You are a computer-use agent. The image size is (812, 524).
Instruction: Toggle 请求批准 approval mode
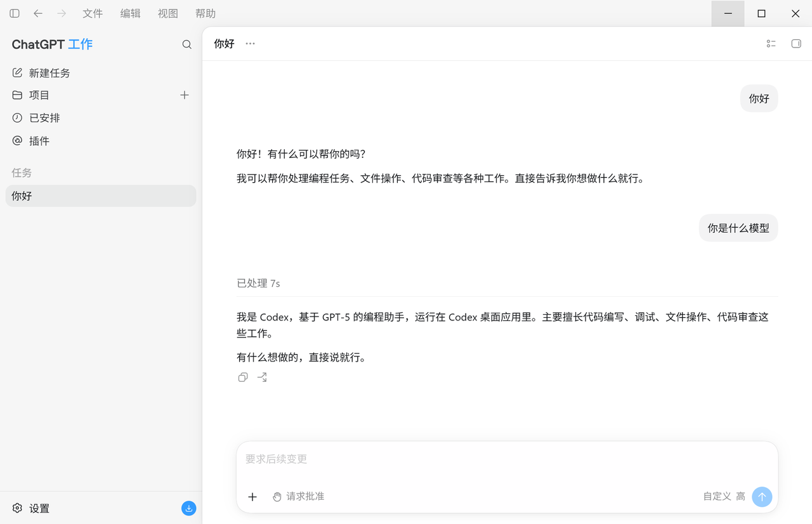[298, 496]
